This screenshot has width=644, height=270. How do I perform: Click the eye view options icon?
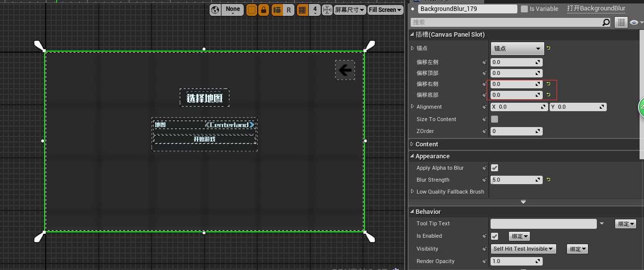(634, 22)
